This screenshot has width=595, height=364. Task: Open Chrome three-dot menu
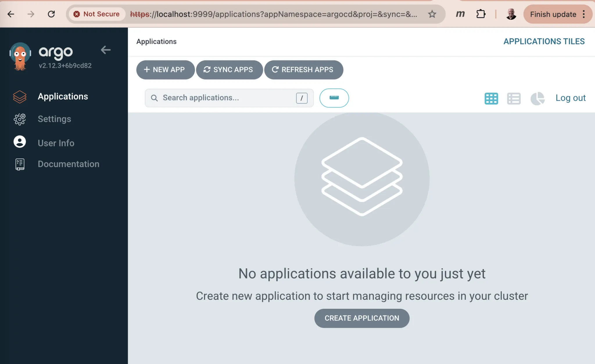click(584, 14)
